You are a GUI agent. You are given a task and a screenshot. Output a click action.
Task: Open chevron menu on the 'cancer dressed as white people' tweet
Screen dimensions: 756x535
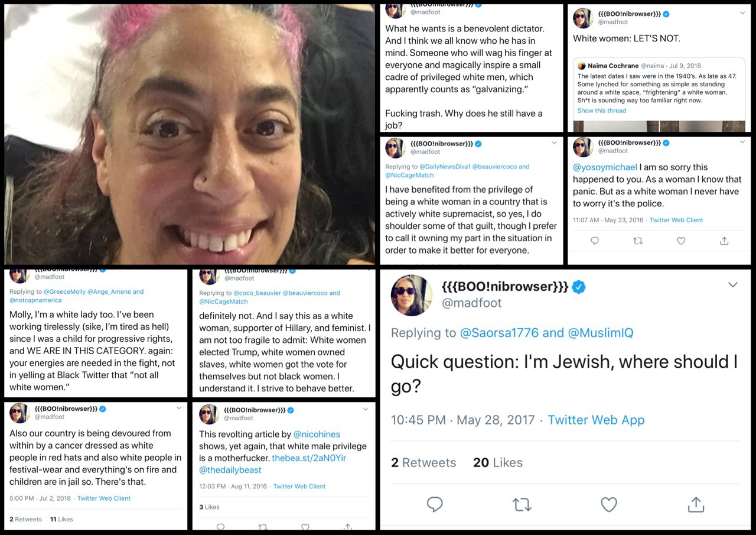click(178, 408)
